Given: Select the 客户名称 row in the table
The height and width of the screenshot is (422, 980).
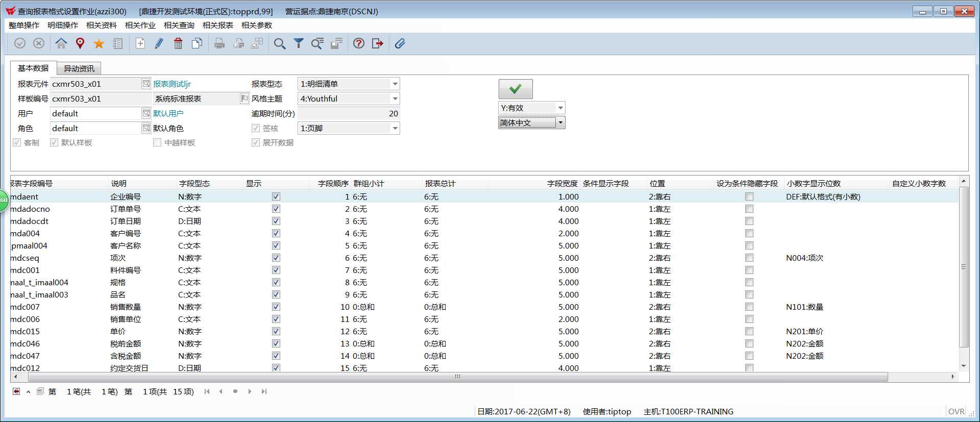Looking at the screenshot, I should click(484, 245).
